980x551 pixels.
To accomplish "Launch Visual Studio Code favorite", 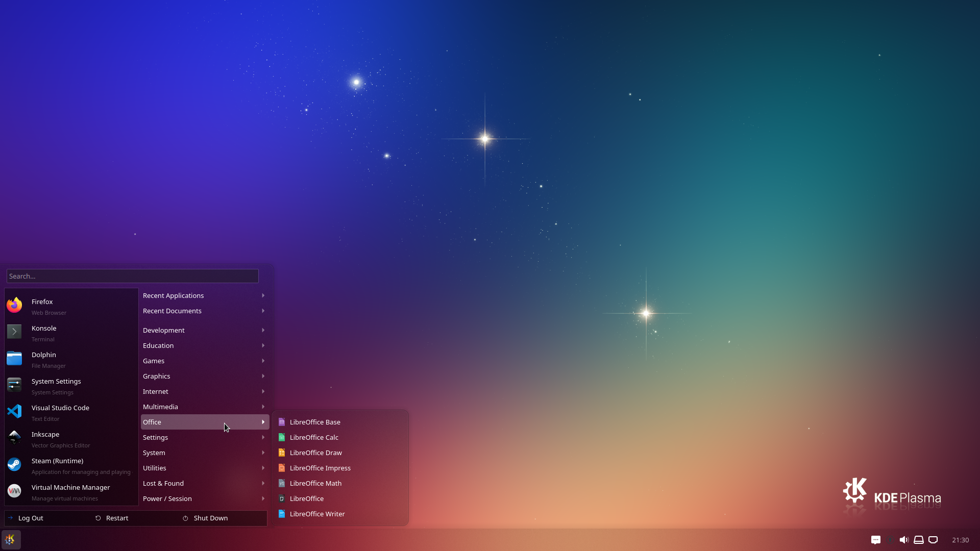I will 71,413.
